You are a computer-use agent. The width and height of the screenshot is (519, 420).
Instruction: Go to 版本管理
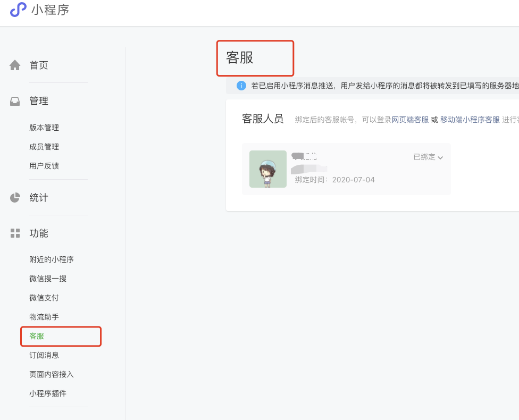pyautogui.click(x=44, y=128)
